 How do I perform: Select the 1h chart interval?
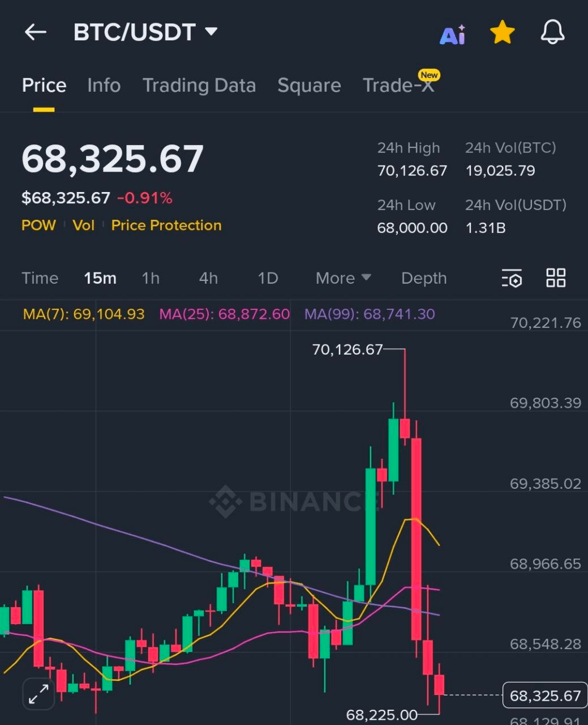[x=151, y=278]
